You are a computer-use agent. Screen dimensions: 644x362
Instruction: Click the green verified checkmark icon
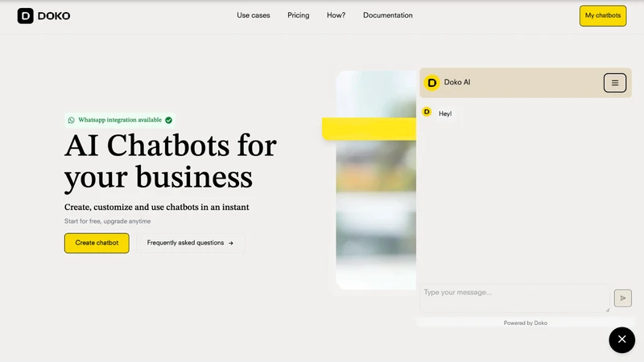tap(168, 120)
